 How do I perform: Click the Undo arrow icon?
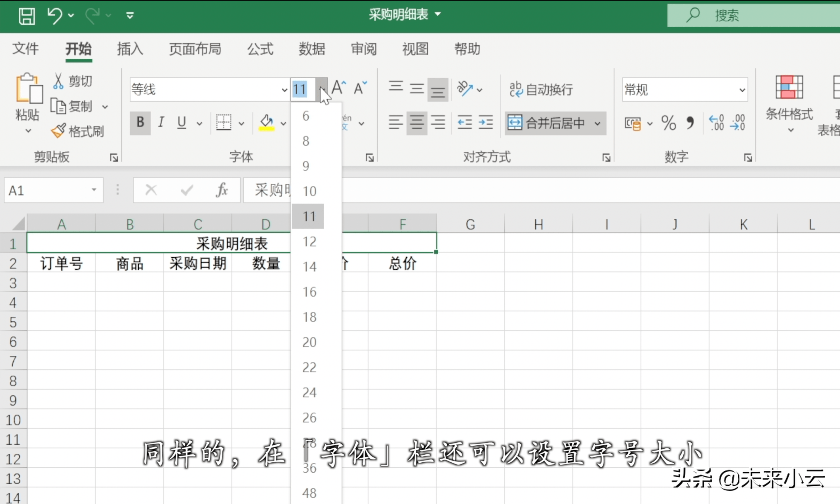click(55, 16)
